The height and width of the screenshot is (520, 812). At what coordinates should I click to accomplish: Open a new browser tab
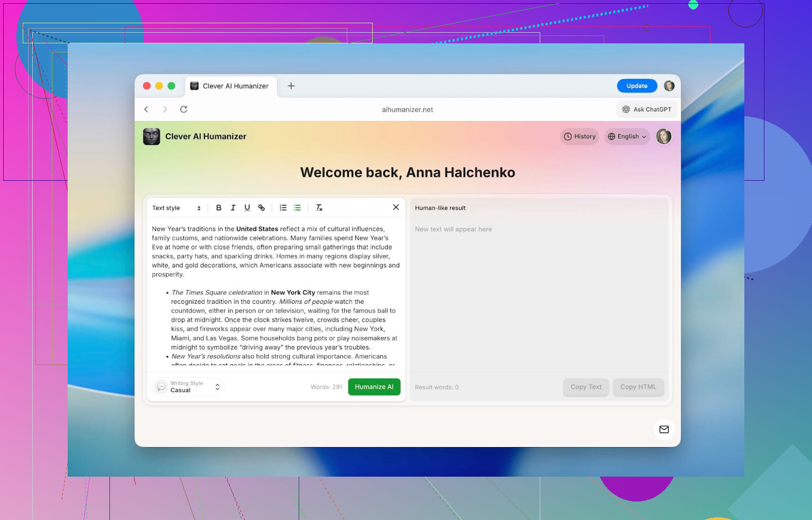coord(291,86)
